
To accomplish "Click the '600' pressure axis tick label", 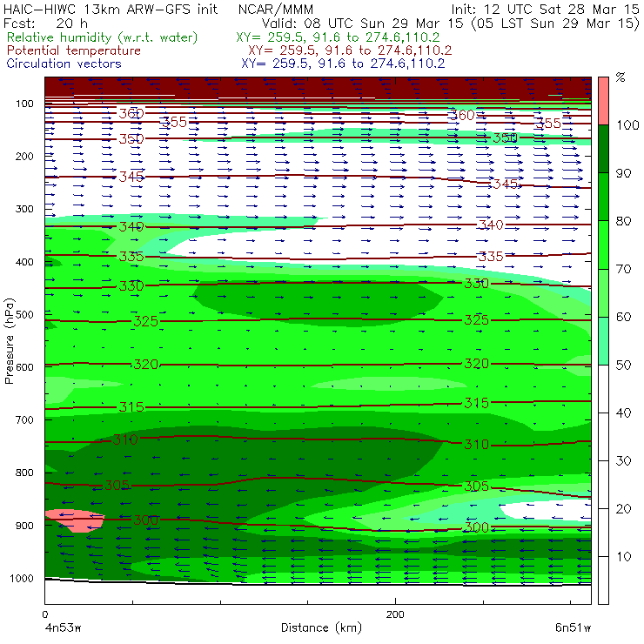I will pyautogui.click(x=24, y=367).
